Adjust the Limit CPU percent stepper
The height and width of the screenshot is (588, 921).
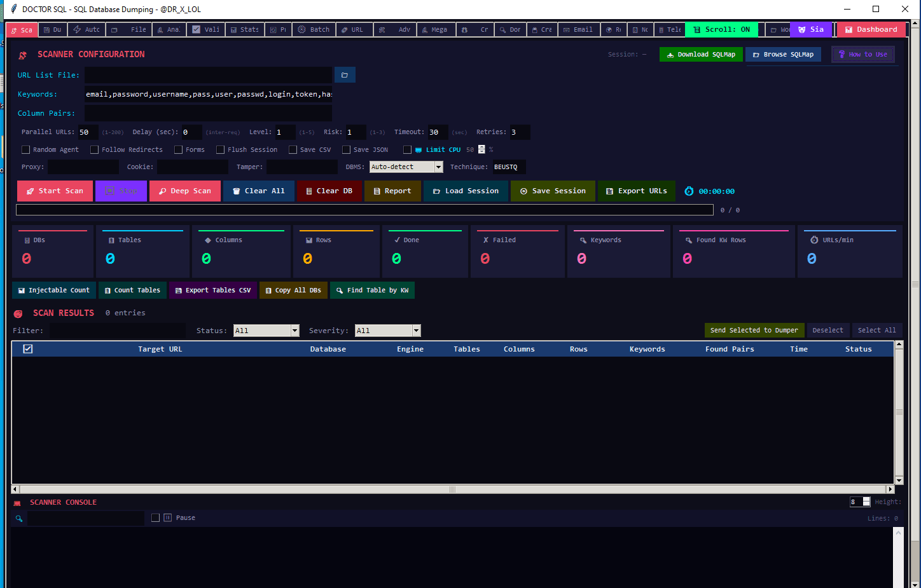pyautogui.click(x=481, y=150)
